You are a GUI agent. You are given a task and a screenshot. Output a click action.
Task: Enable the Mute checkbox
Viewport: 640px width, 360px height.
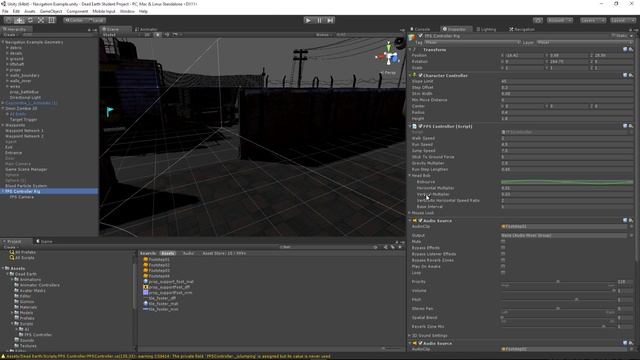click(503, 242)
